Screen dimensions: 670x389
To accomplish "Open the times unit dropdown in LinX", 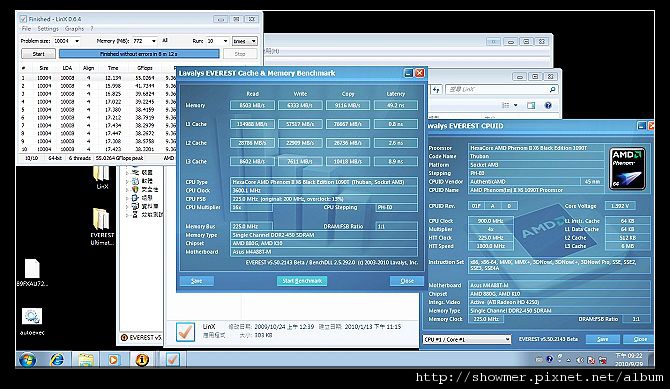I will [244, 41].
